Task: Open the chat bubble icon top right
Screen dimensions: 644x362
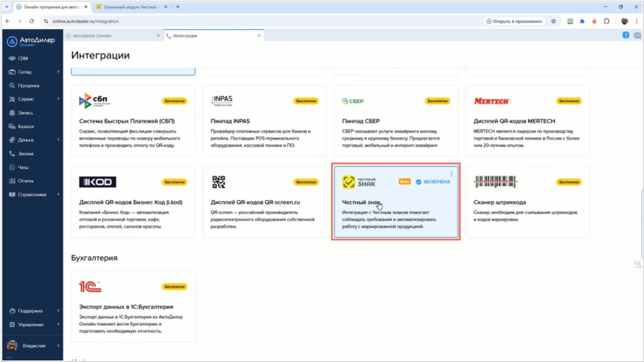Action: tap(637, 36)
